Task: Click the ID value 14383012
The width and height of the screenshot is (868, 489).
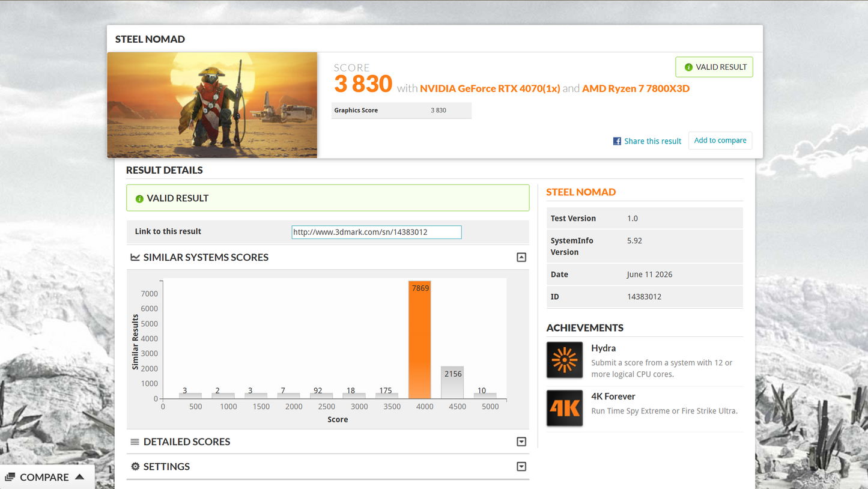Action: click(x=644, y=297)
